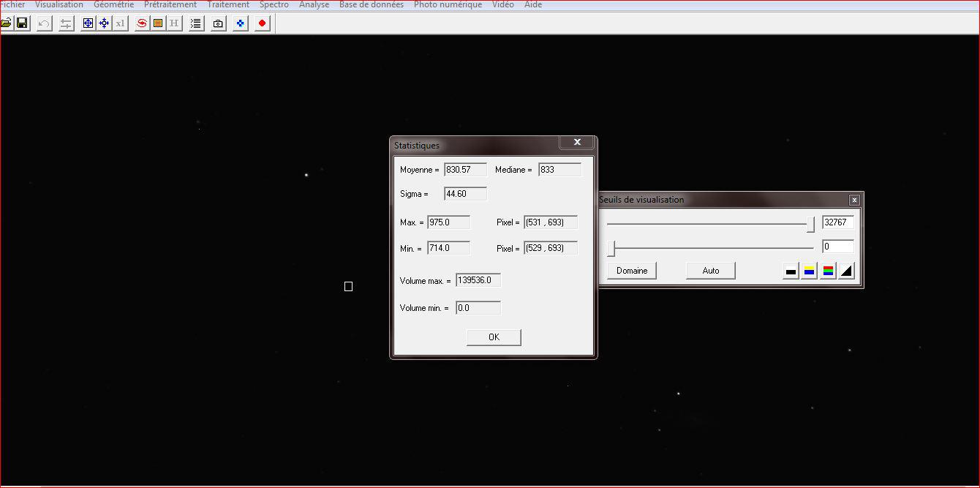This screenshot has width=980, height=488.
Task: Click the Min. value field 714.0
Action: (x=449, y=248)
